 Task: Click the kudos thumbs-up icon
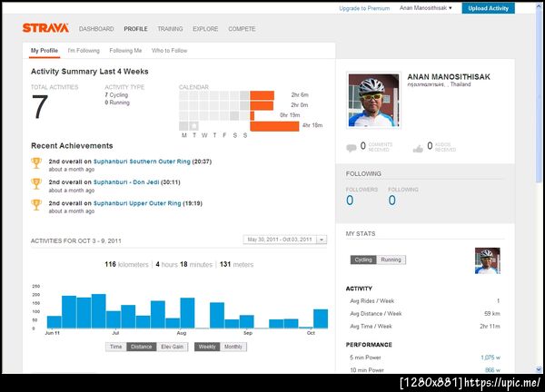click(x=418, y=148)
